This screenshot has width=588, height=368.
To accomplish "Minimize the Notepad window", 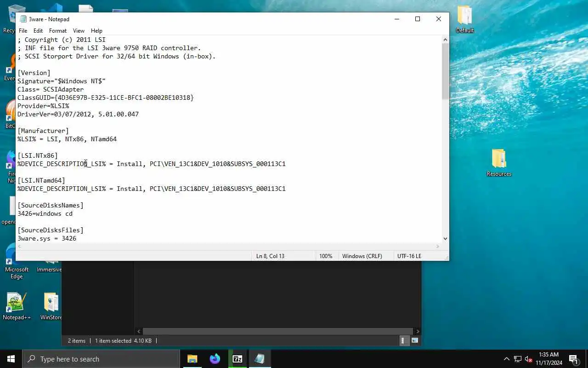I will click(396, 19).
